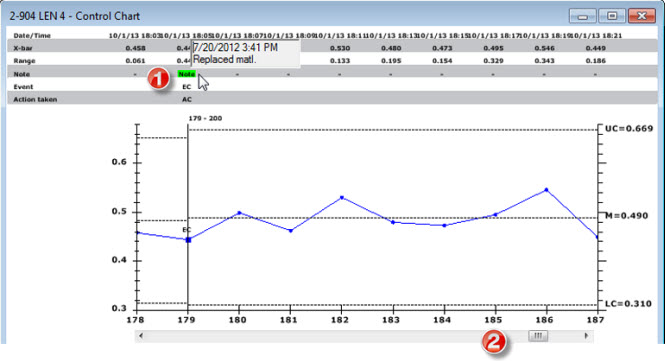
Task: Click the EC label on the chart
Action: coord(187,230)
